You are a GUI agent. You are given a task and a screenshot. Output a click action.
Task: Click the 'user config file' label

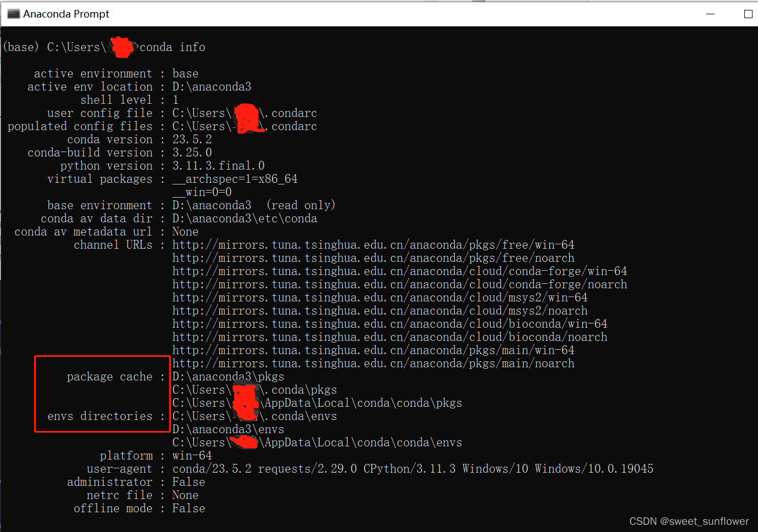point(99,113)
